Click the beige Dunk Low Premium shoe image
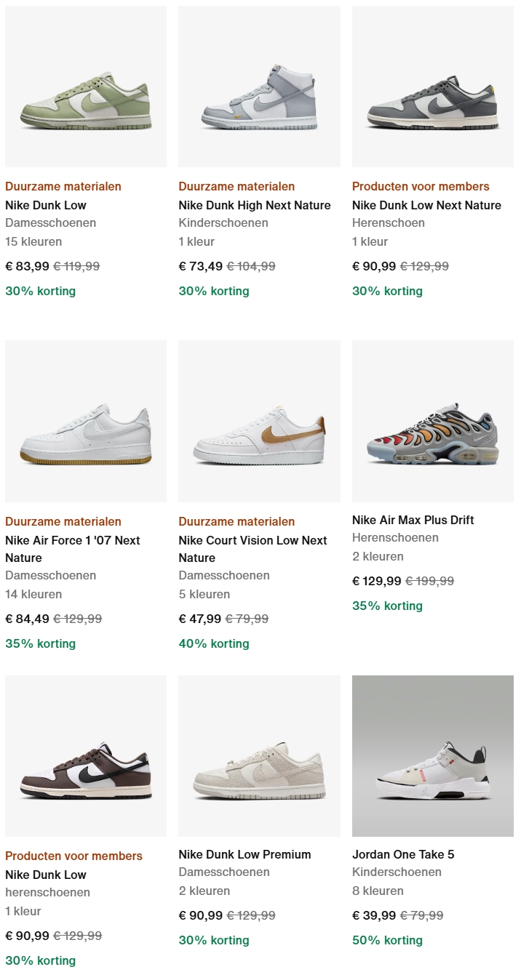Image resolution: width=521 pixels, height=980 pixels. 259,756
